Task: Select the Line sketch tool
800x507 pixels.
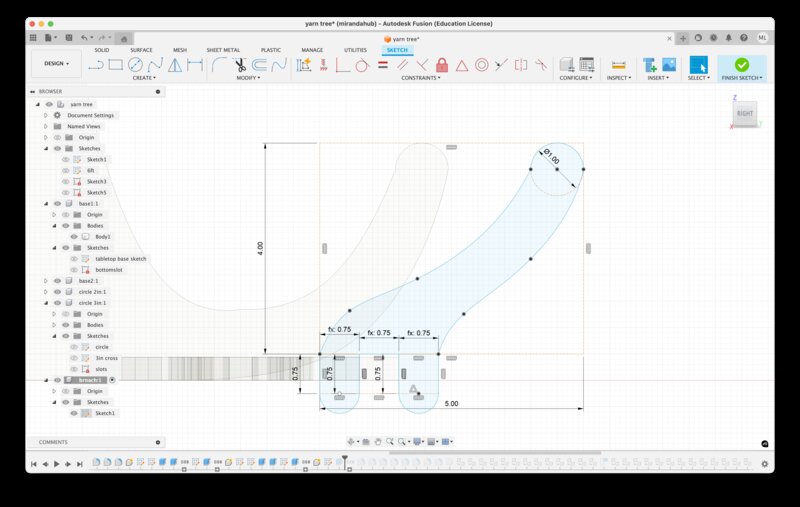Action: tap(96, 65)
